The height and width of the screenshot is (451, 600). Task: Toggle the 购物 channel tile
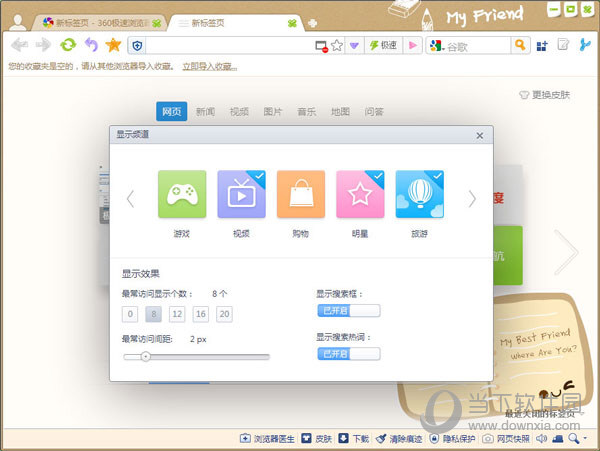coord(301,194)
